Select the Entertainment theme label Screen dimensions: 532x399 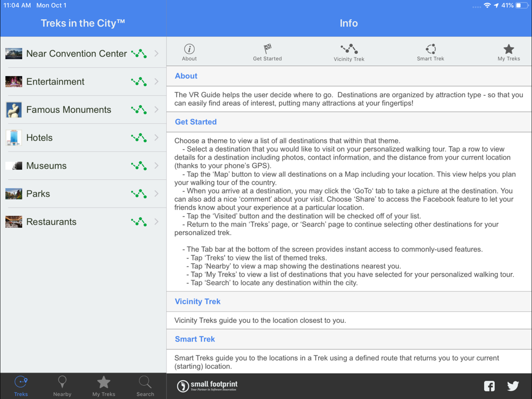click(55, 82)
